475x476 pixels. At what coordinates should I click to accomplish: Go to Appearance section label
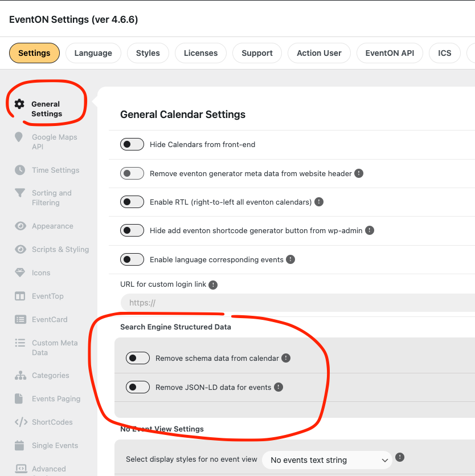(x=52, y=226)
